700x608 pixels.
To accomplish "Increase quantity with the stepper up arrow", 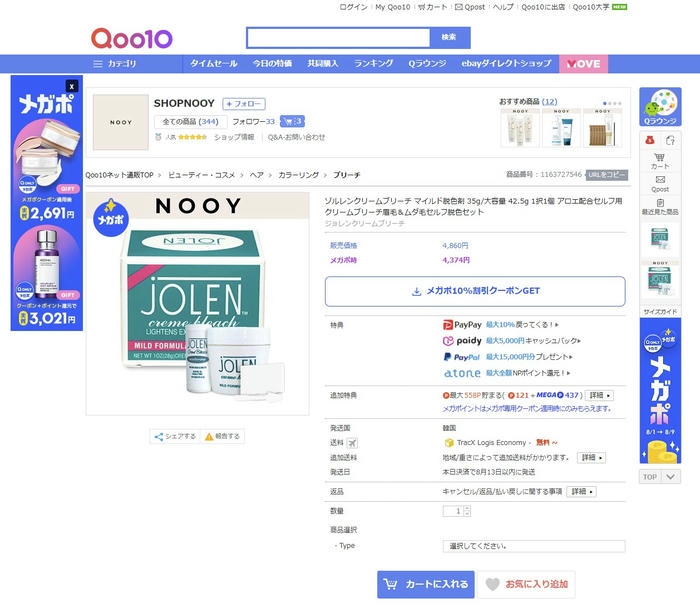I will (x=467, y=508).
